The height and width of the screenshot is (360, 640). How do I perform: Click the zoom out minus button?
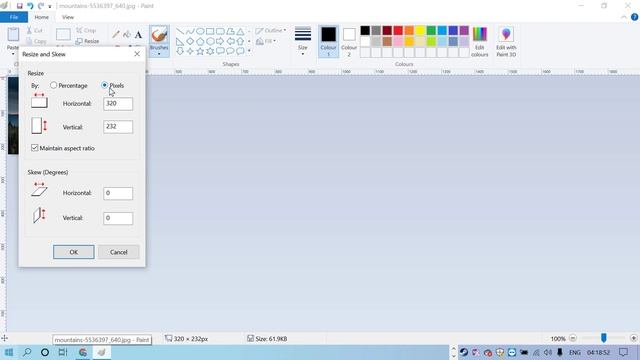[573, 338]
